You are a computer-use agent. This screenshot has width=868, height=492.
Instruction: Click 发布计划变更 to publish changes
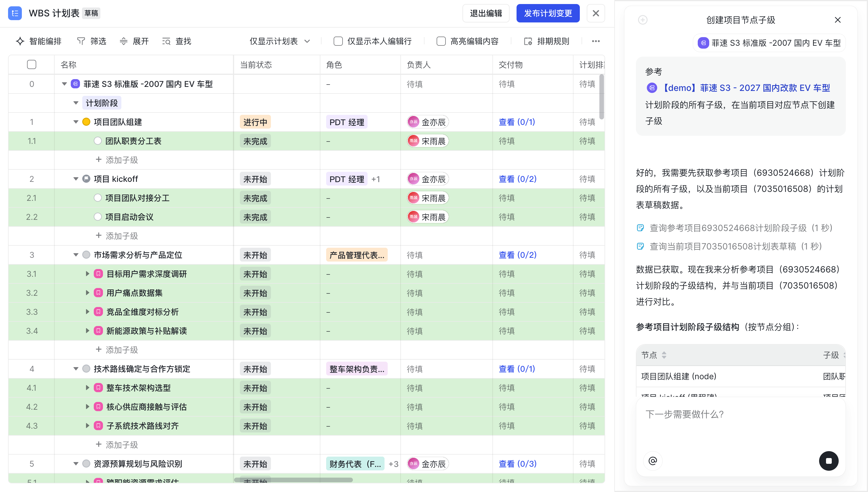[x=548, y=13]
